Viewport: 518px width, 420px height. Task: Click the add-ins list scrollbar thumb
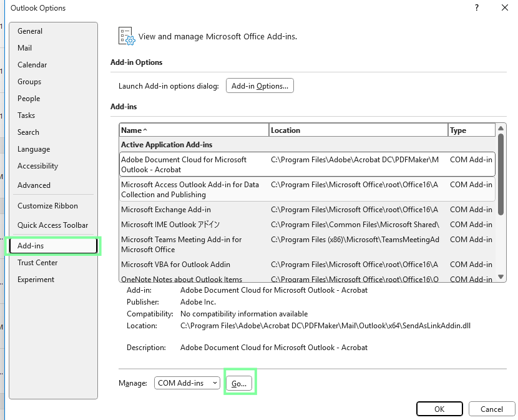coord(501,174)
